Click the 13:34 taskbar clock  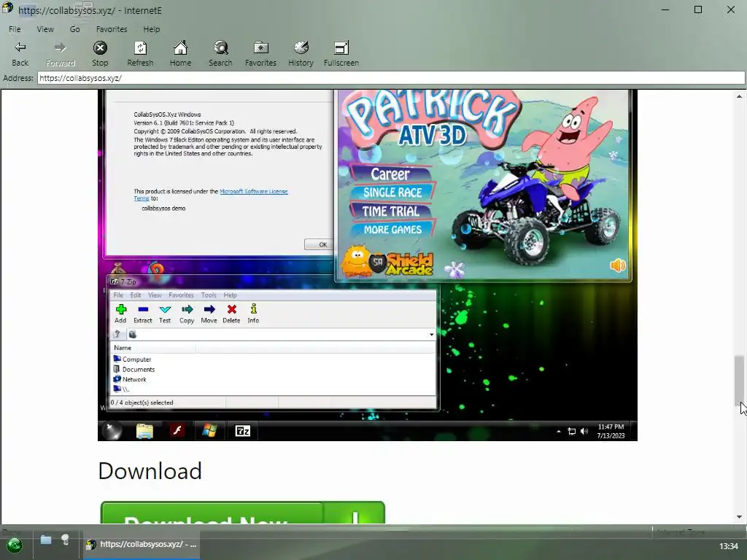728,546
